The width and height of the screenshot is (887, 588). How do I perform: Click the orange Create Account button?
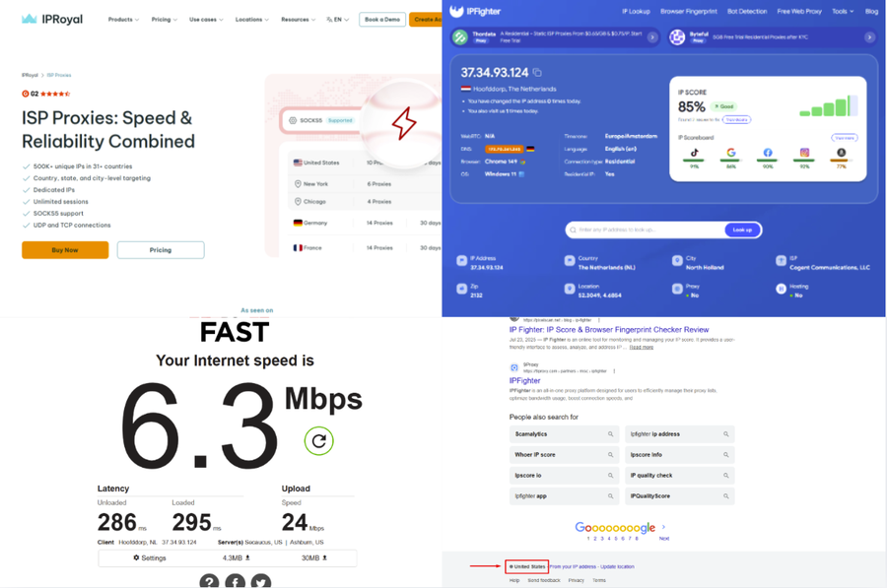426,20
